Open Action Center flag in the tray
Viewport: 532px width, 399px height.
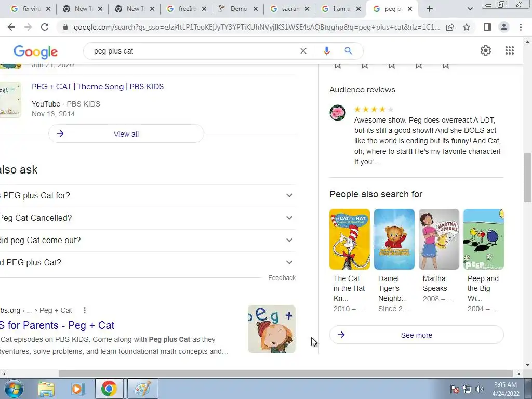pos(455,389)
